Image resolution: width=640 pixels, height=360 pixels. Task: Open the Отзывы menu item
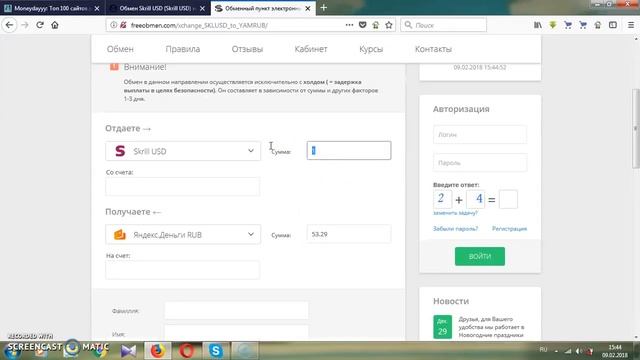247,49
